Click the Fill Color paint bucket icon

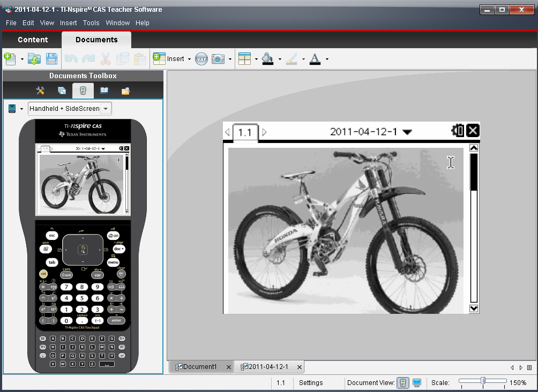click(x=268, y=59)
